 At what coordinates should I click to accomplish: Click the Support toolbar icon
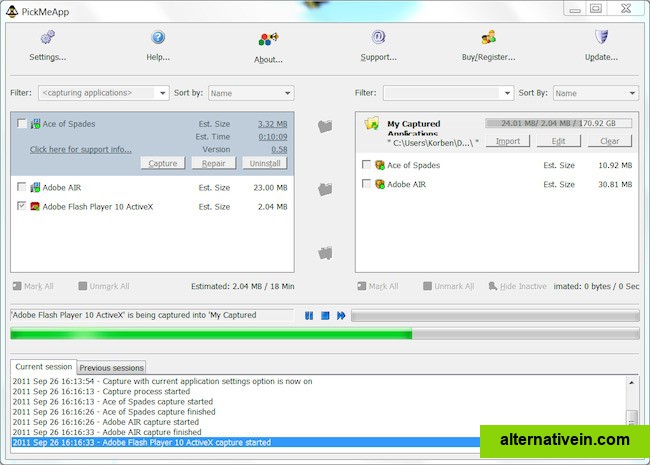tap(379, 39)
